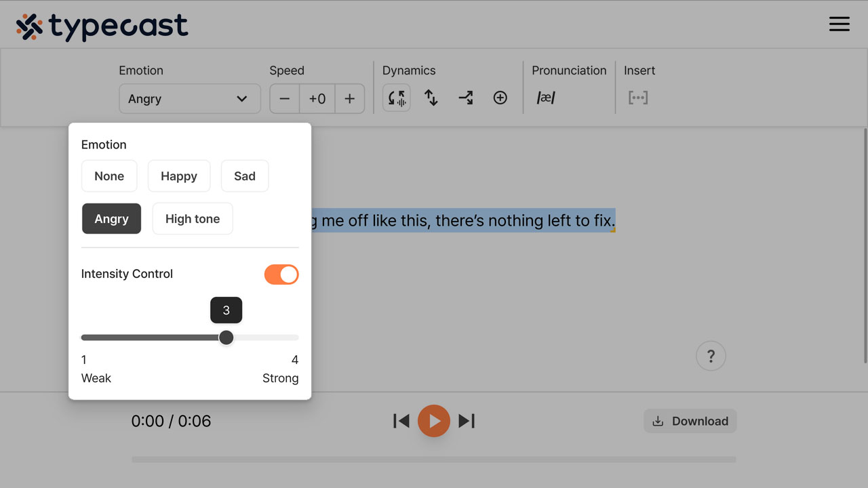Click the speech pace dynamics icon

(x=397, y=98)
